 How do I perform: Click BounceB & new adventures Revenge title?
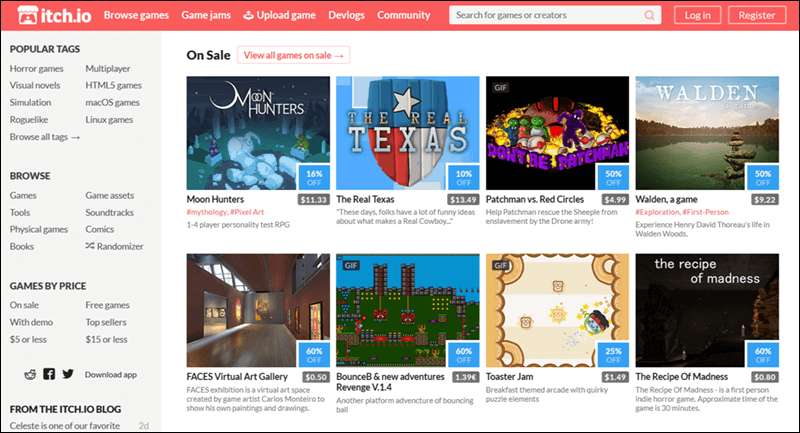(x=390, y=382)
